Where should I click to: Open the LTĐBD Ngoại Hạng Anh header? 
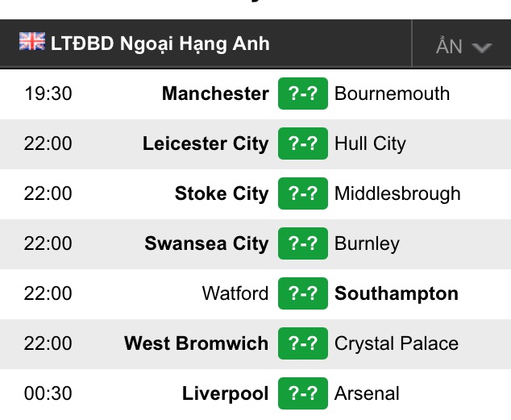(x=160, y=44)
